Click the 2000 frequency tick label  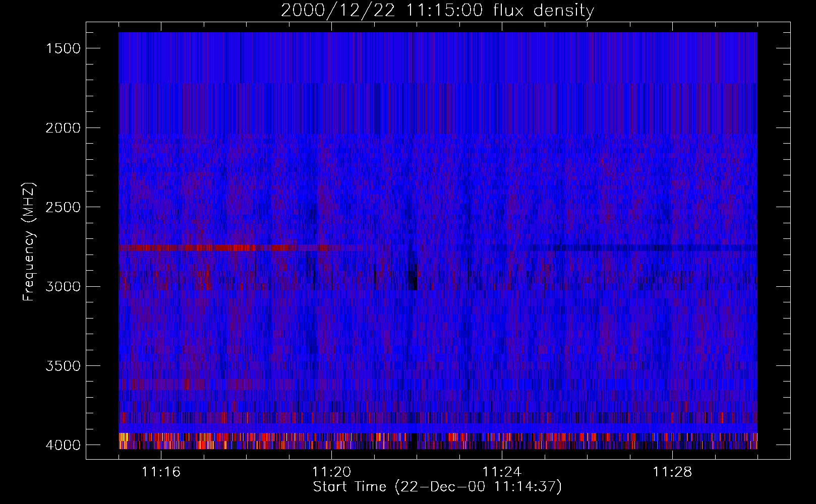63,128
